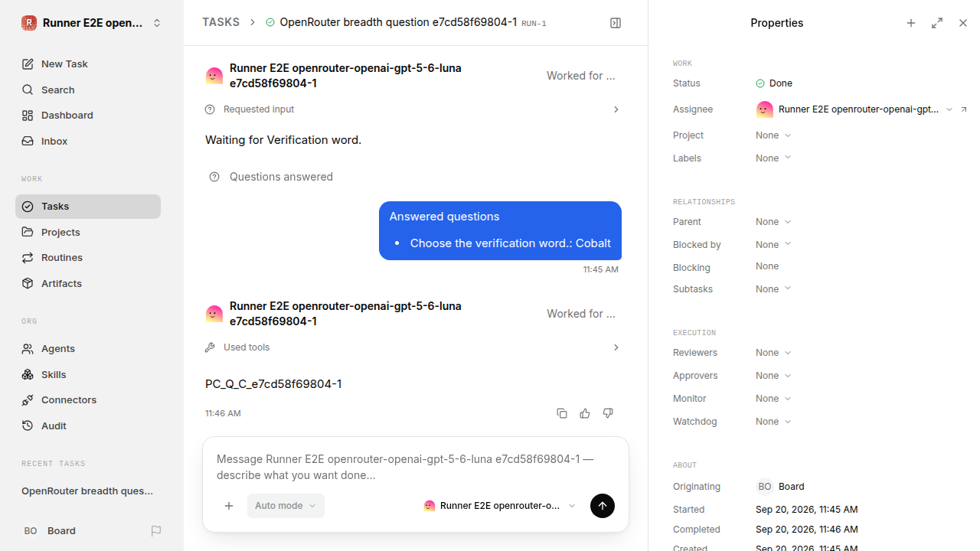
Task: Click the Blocking None value
Action: point(767,266)
